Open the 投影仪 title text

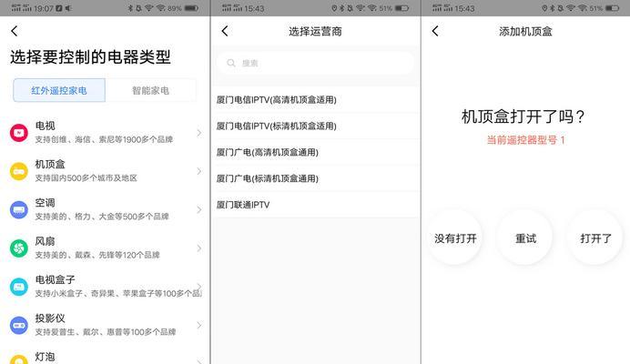pyautogui.click(x=50, y=318)
